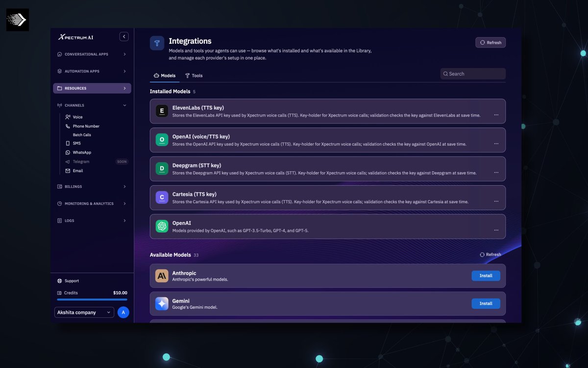This screenshot has height=368, width=588.
Task: Click the OpenAI swirl logo
Action: (162, 226)
